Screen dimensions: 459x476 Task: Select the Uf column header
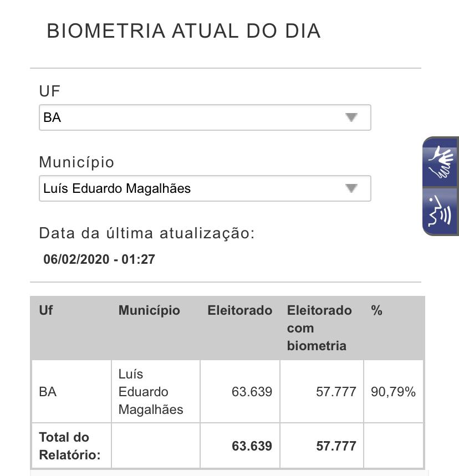point(46,310)
